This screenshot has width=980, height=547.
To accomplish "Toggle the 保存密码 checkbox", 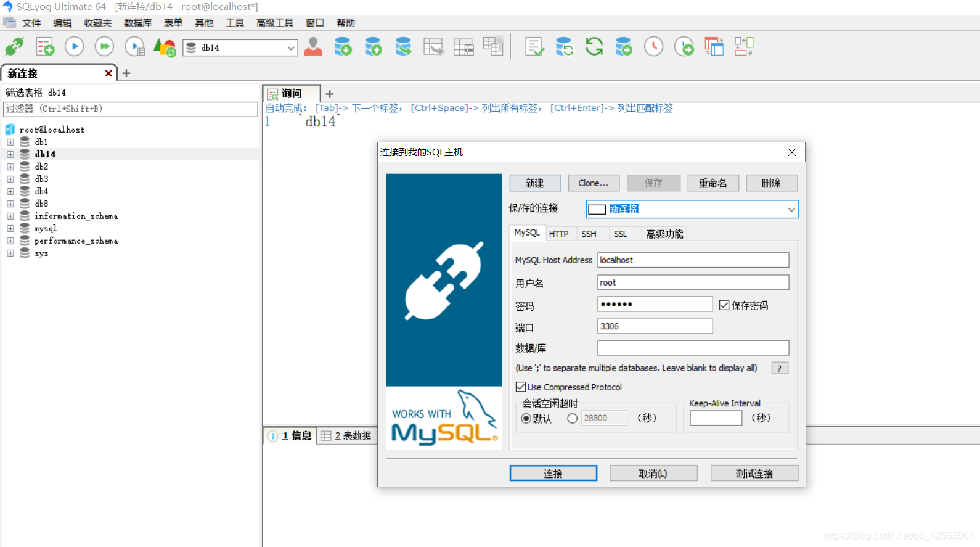I will click(724, 305).
